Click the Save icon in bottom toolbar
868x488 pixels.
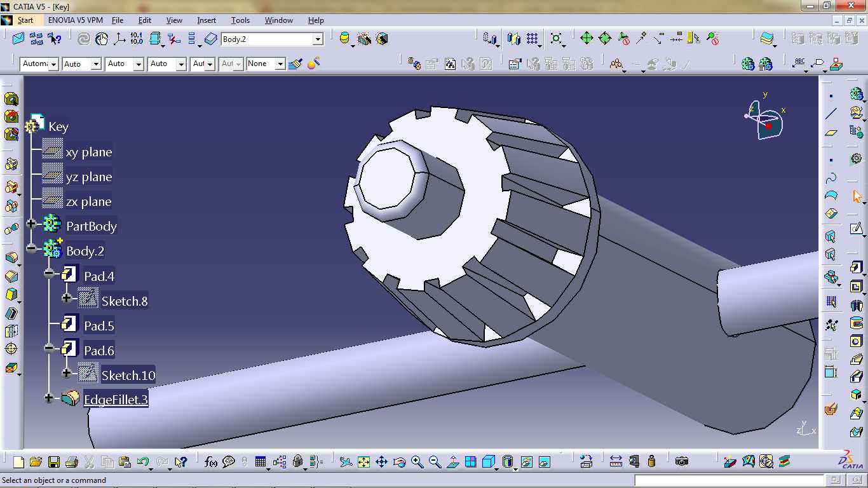coord(53,462)
